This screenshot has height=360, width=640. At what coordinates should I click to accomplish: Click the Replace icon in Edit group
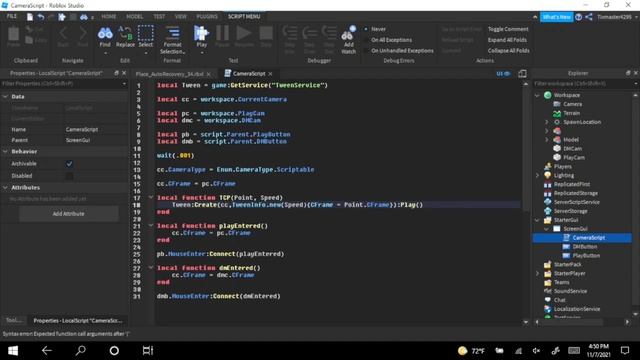click(125, 34)
